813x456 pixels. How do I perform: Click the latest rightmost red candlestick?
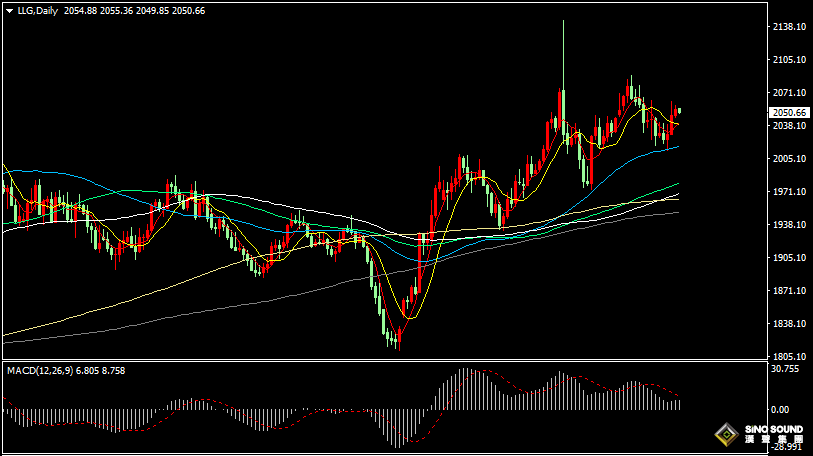pyautogui.click(x=678, y=112)
